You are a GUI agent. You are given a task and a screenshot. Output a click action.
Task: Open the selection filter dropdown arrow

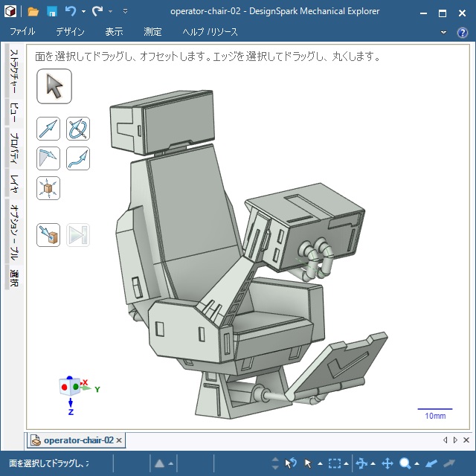point(320,463)
